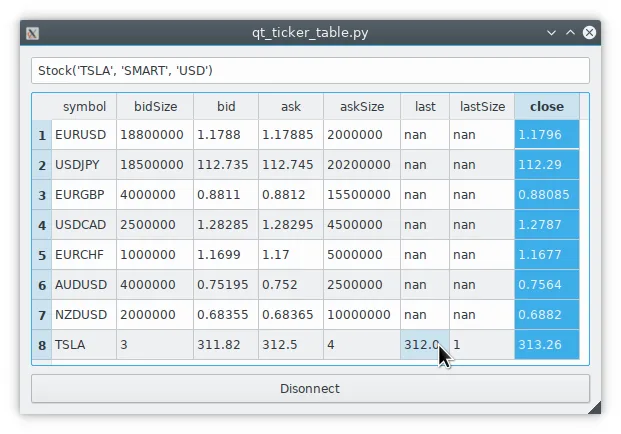The image size is (621, 434).
Task: Select TSLA bidSize cell showing 3
Action: coord(155,345)
